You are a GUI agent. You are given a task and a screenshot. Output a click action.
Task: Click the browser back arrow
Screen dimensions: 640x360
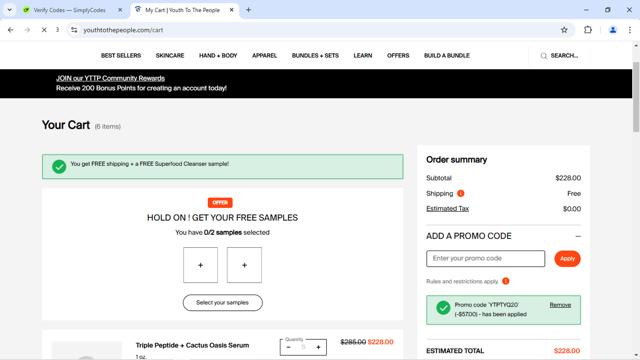point(11,30)
